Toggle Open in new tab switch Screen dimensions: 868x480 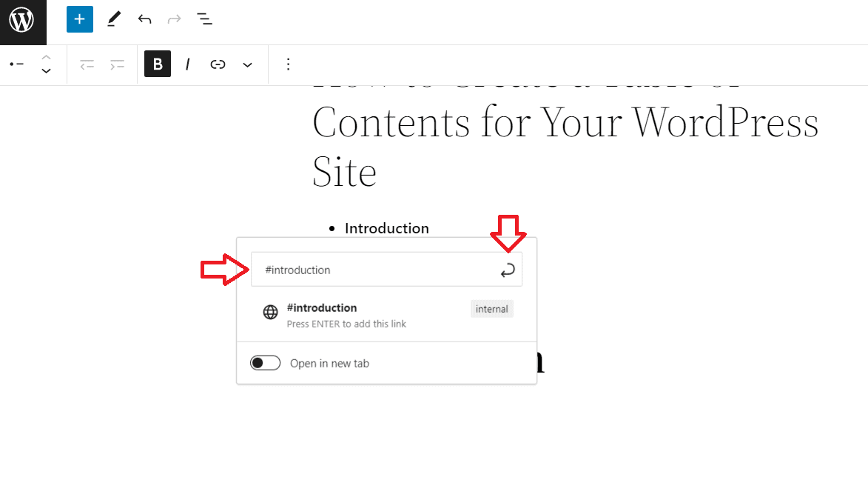click(265, 363)
